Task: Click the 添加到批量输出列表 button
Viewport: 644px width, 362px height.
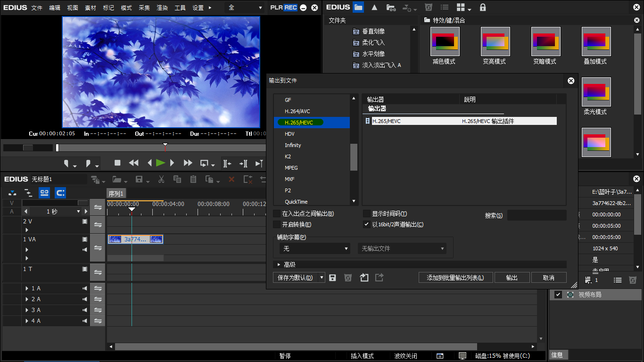Action: 455,278
